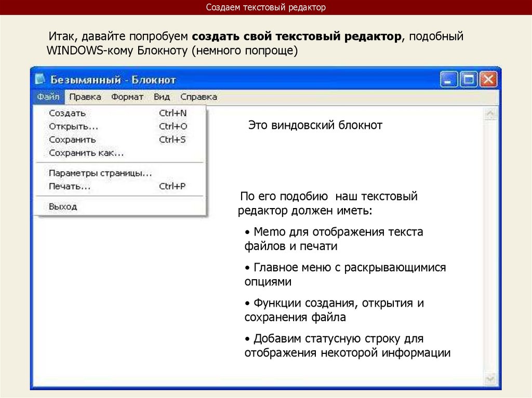Click the bullet about Функции создания файла

pyautogui.click(x=334, y=310)
